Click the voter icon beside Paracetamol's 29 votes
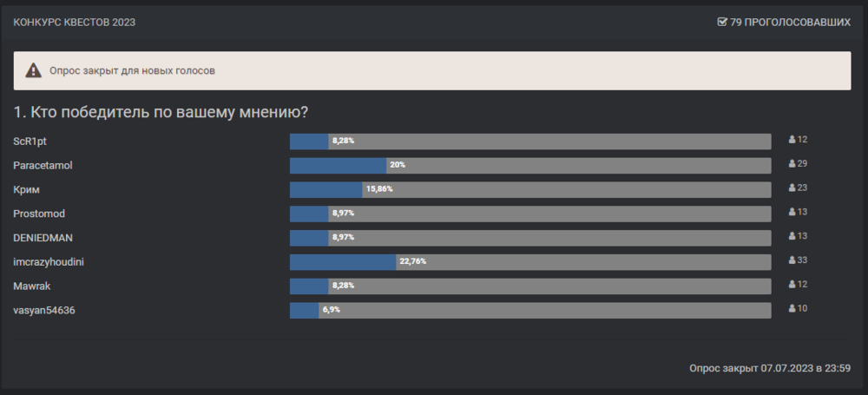868x395 pixels. pos(792,164)
